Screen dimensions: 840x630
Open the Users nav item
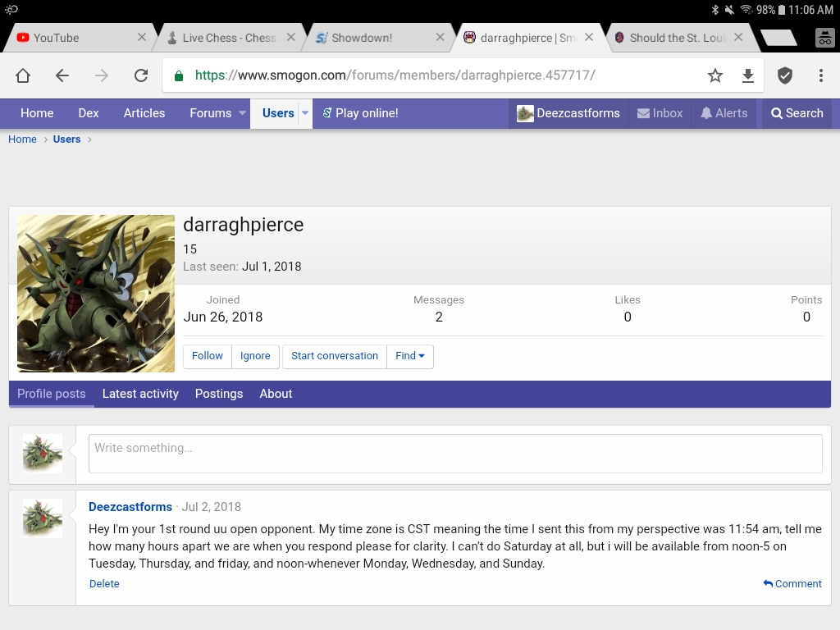point(278,113)
